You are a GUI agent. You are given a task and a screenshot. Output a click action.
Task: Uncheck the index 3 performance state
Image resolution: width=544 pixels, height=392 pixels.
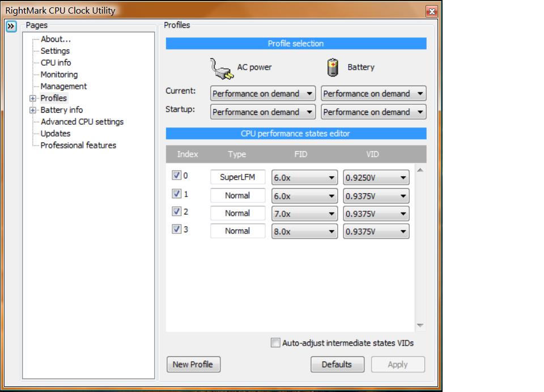coord(177,229)
